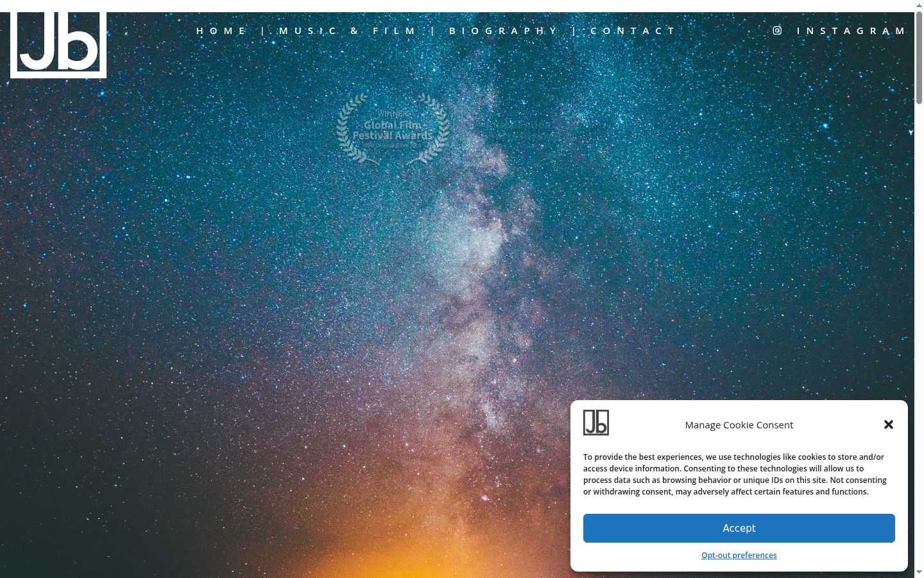Viewport: 924px width, 578px height.
Task: Open the Opt-out preferences link
Action: point(739,555)
